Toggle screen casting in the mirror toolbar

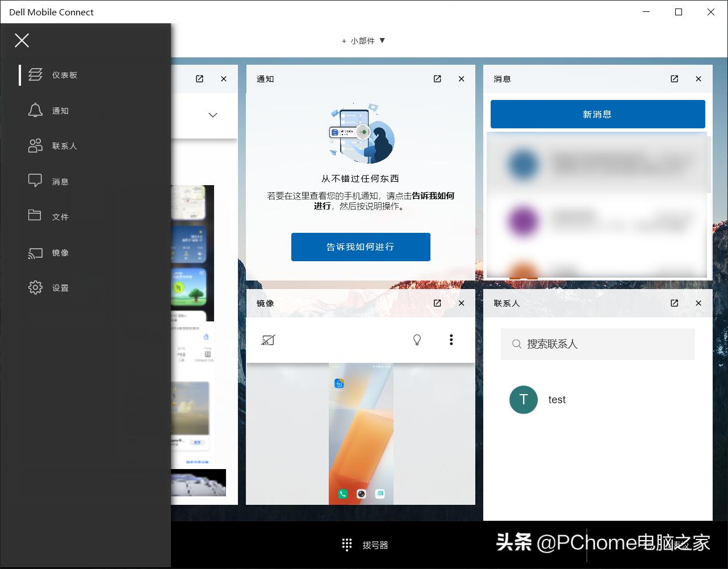268,340
